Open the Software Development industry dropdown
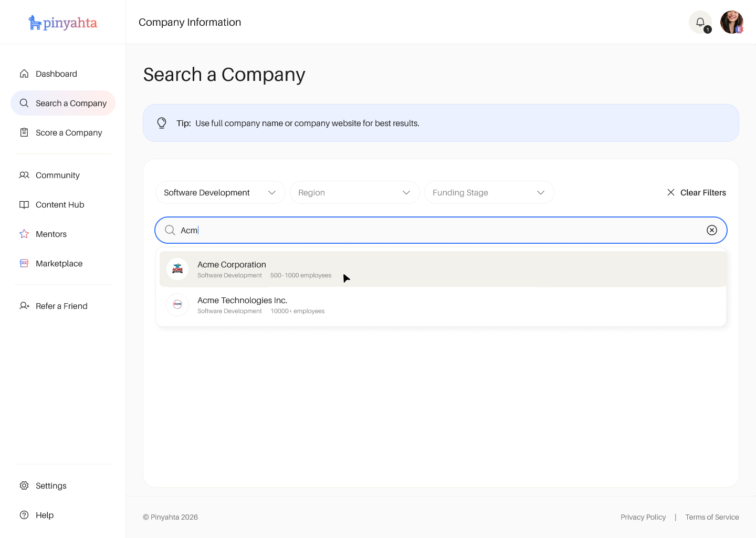The image size is (756, 538). tap(220, 192)
